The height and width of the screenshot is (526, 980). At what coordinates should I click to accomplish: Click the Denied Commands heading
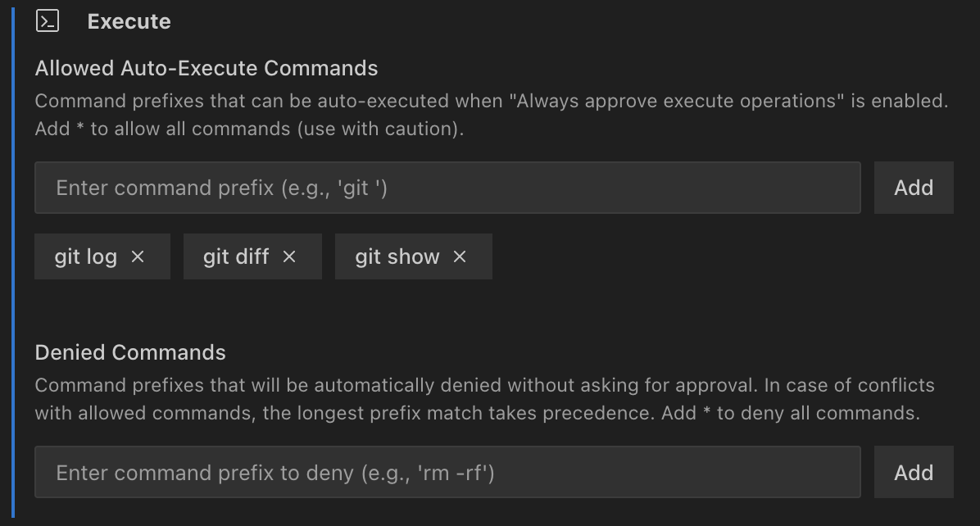click(x=129, y=351)
